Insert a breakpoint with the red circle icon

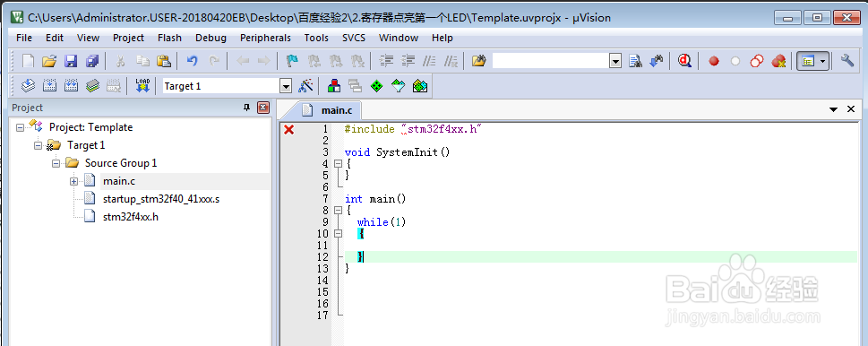tap(714, 61)
